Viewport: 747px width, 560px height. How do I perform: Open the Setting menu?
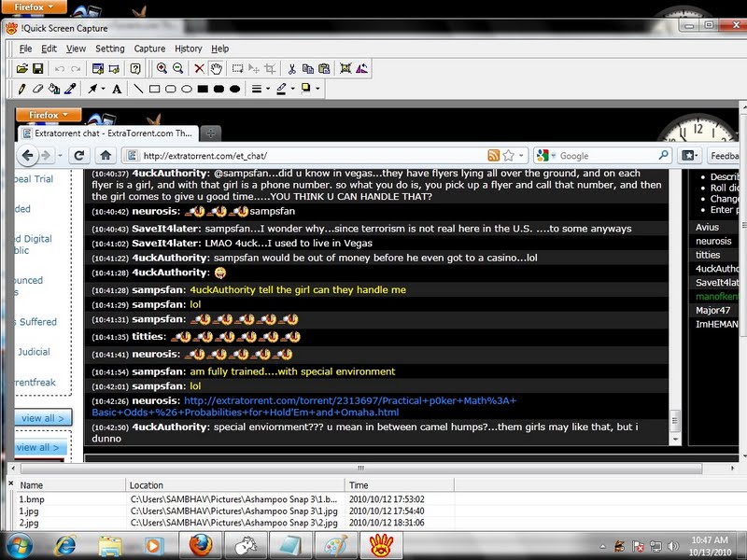tap(109, 49)
